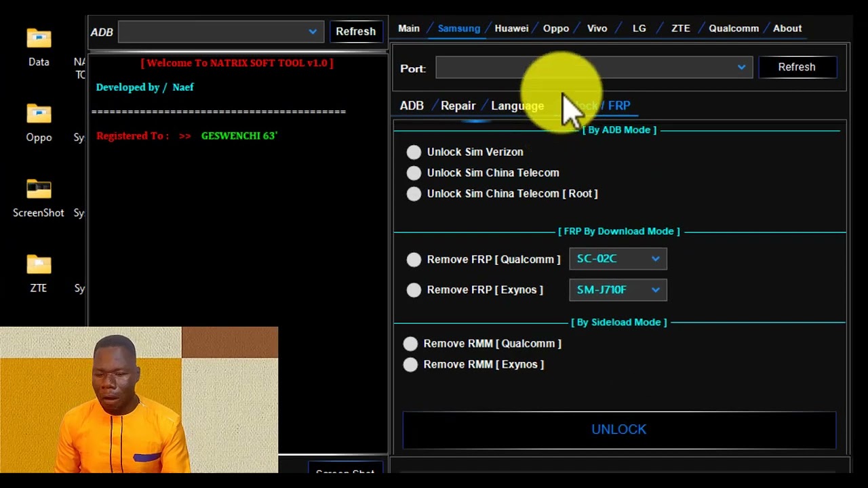Select Remove RMM [Exynos] radio button
Image resolution: width=868 pixels, height=488 pixels.
410,365
